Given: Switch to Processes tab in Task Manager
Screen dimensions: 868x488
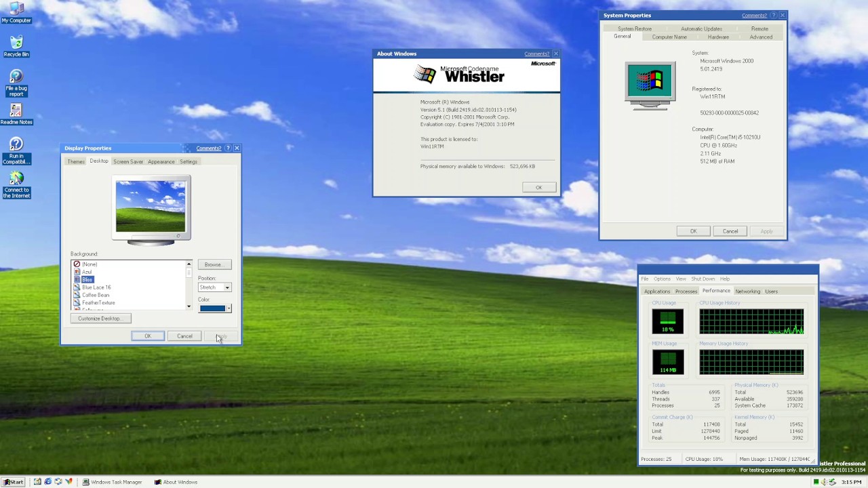Looking at the screenshot, I should tap(686, 291).
